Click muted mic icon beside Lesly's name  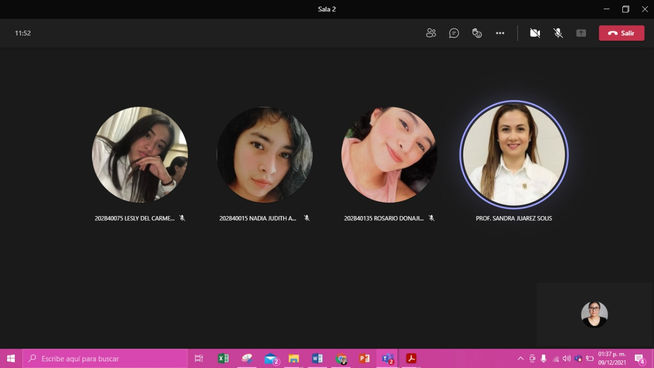point(182,218)
